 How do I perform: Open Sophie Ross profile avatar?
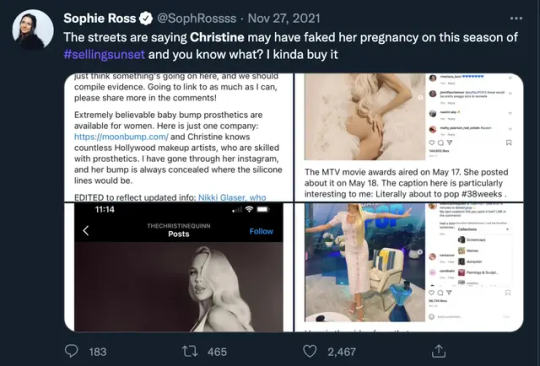(x=33, y=30)
